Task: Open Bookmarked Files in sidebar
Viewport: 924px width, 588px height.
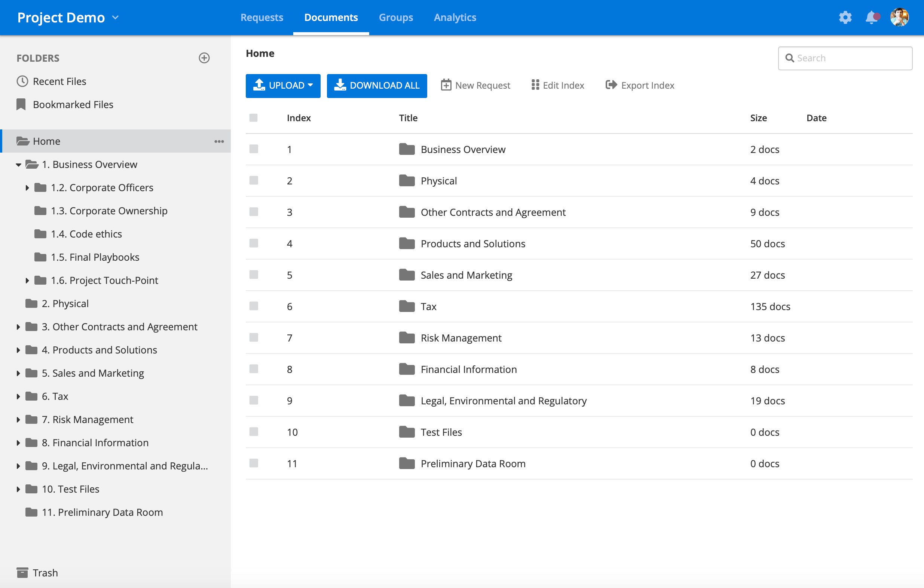Action: point(73,104)
